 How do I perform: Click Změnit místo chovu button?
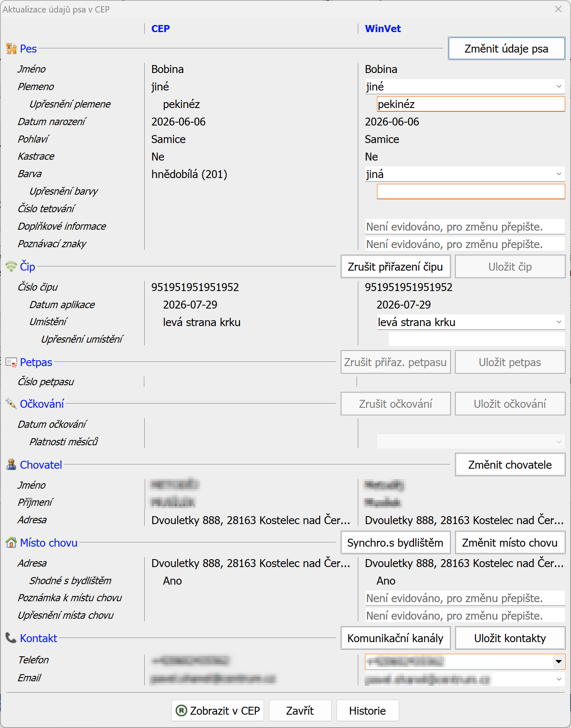(x=510, y=543)
